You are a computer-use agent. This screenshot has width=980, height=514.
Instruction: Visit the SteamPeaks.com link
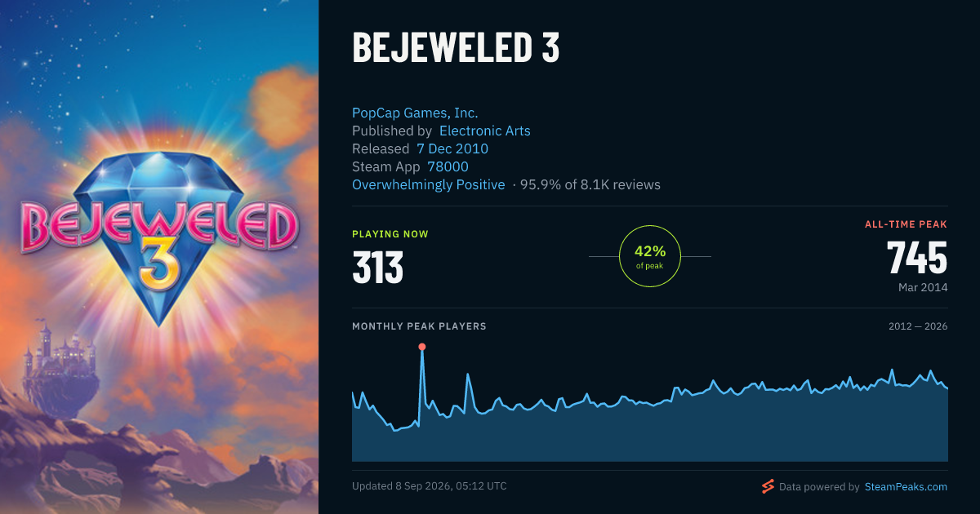click(x=906, y=487)
